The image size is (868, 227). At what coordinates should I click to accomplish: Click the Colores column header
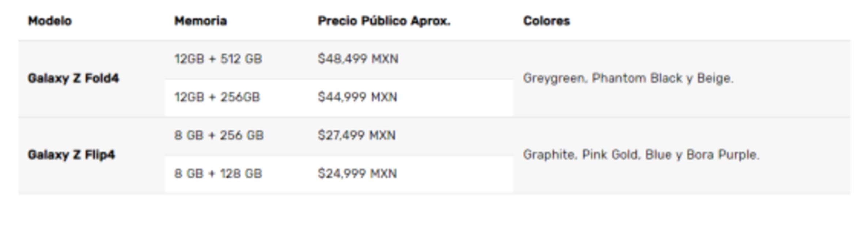pyautogui.click(x=546, y=21)
